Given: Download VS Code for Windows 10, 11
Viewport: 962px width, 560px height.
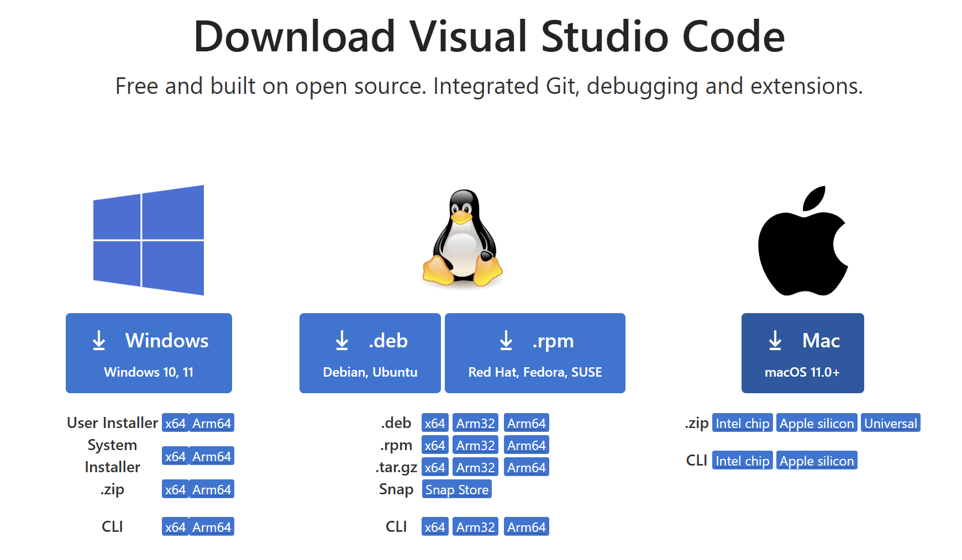Looking at the screenshot, I should (x=149, y=353).
